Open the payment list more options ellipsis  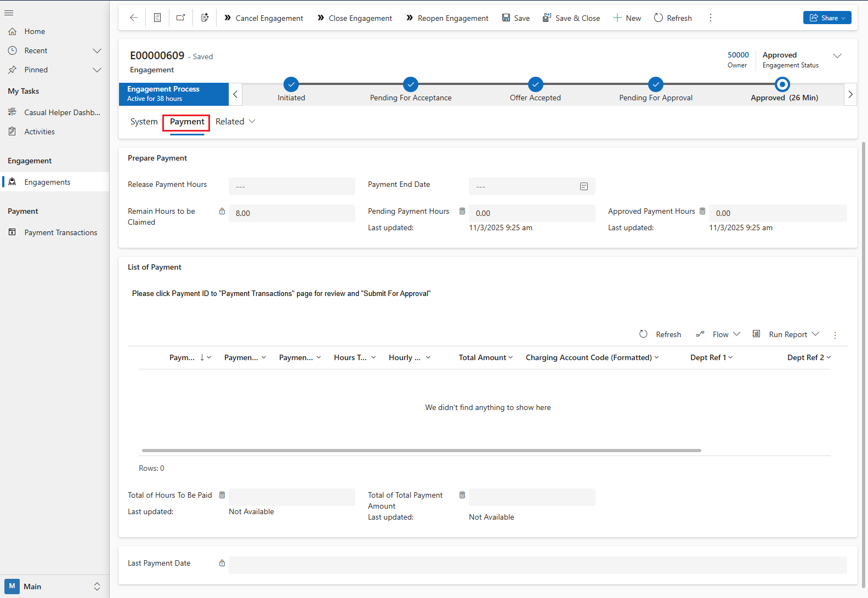click(835, 335)
